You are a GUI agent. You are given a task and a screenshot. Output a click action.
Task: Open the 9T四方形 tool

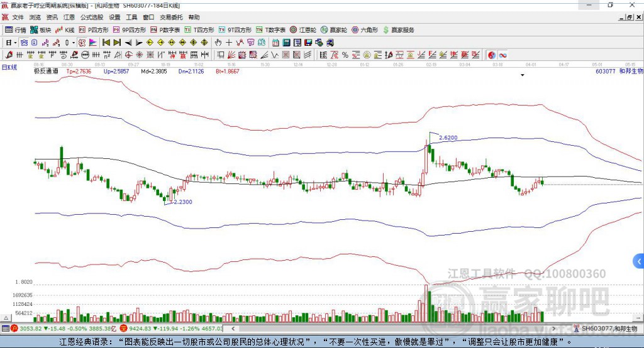click(235, 30)
